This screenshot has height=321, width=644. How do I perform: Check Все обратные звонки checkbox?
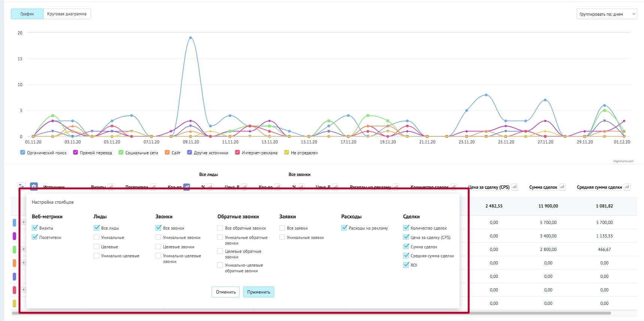pyautogui.click(x=220, y=228)
